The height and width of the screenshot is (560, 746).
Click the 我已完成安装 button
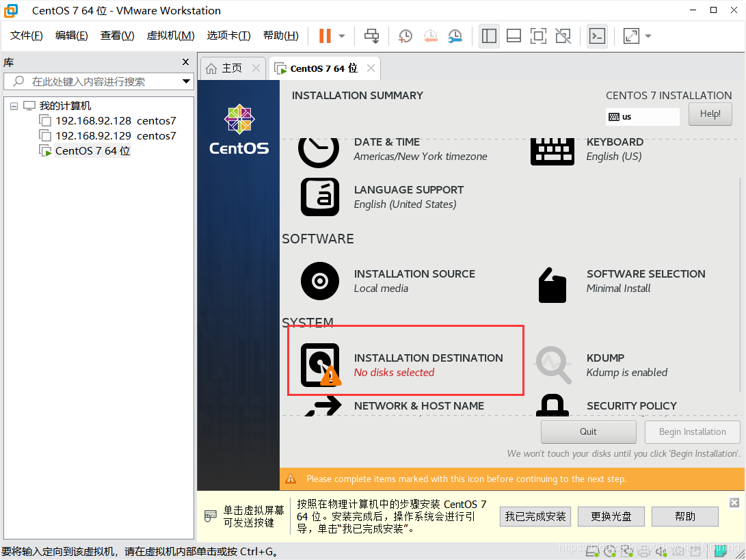click(535, 517)
